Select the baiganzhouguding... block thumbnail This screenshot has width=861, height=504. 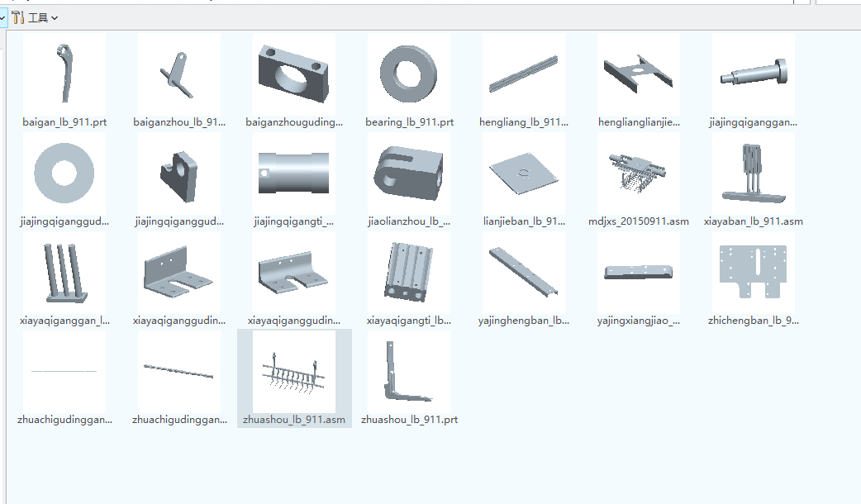coord(294,74)
